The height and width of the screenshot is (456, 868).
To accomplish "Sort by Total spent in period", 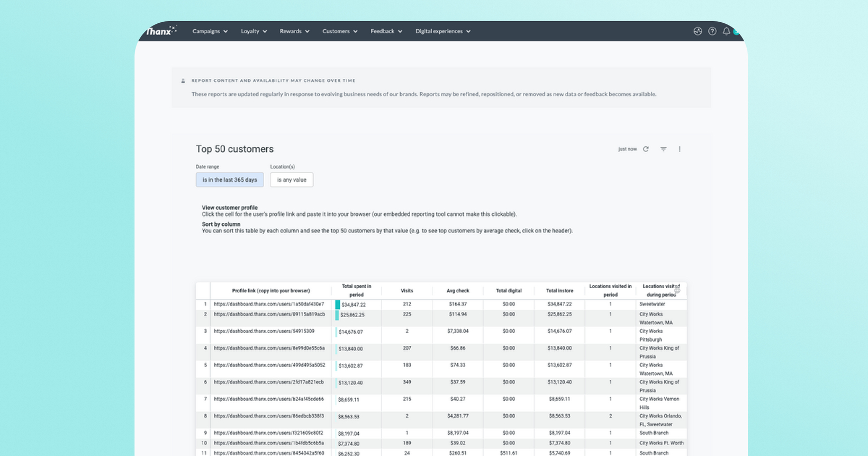I will (357, 291).
